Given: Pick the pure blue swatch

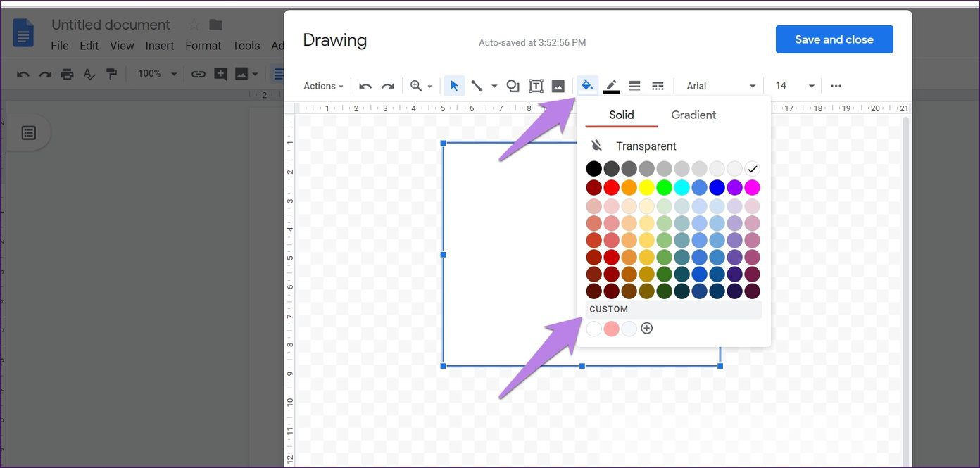Looking at the screenshot, I should click(717, 187).
